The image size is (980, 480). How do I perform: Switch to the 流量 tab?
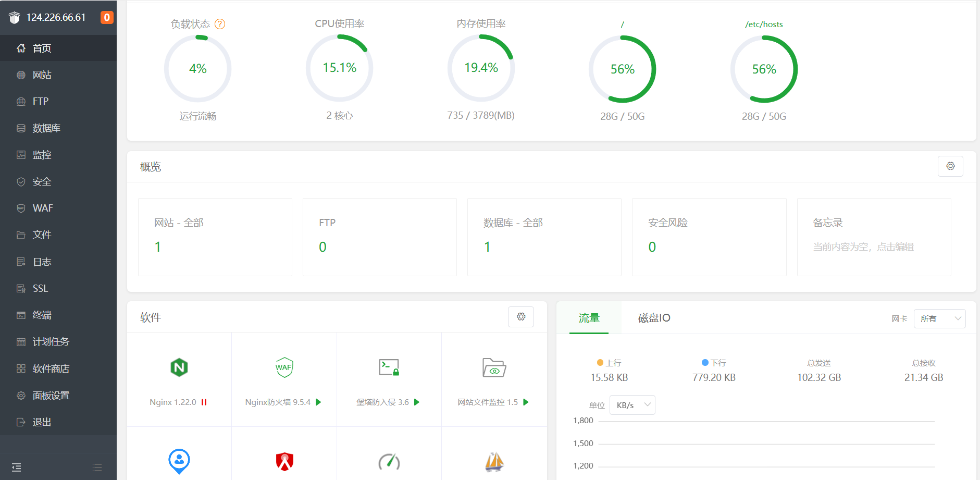(589, 318)
